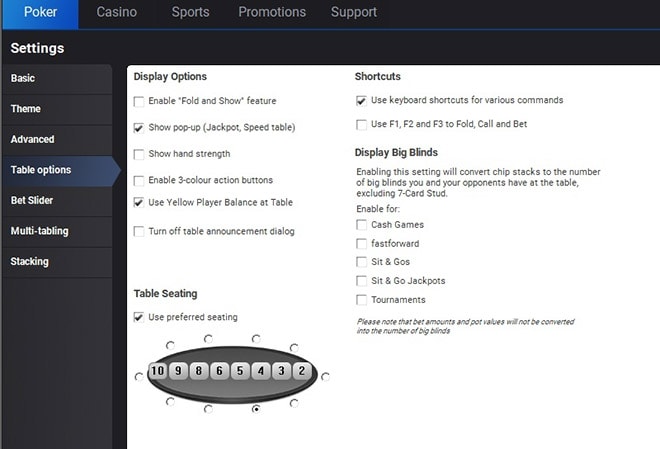Click the selected seat radio button below table

click(x=256, y=409)
